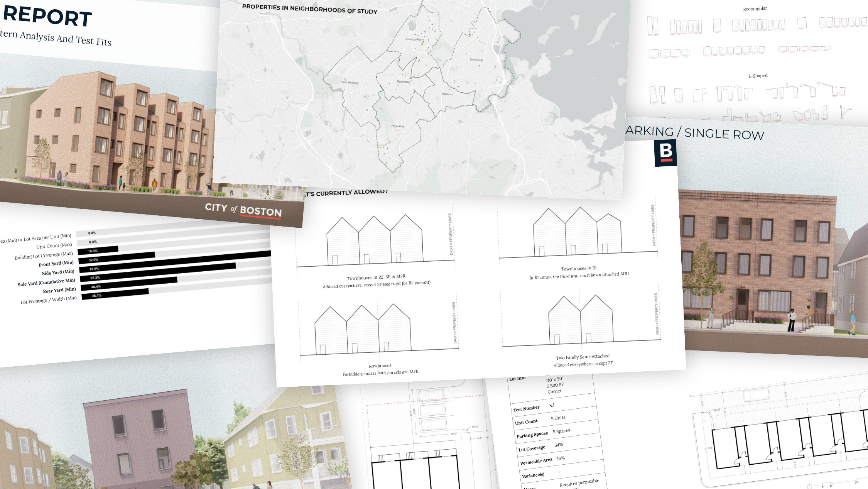Click the blue B logo badge
The width and height of the screenshot is (868, 489).
[x=665, y=153]
